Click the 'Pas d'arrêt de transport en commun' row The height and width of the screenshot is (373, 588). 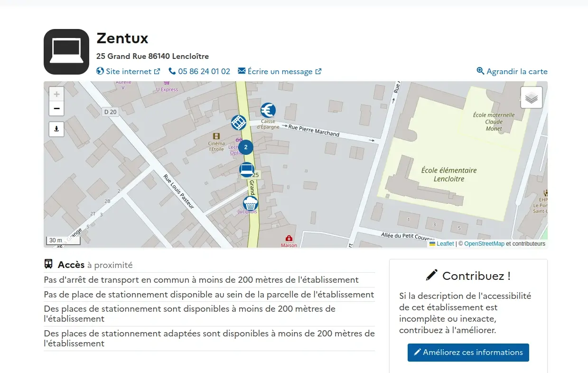[209, 280]
